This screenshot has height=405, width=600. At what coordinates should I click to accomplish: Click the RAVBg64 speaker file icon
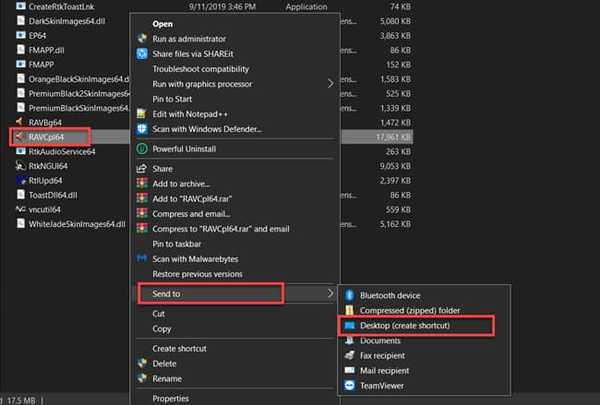tap(20, 122)
